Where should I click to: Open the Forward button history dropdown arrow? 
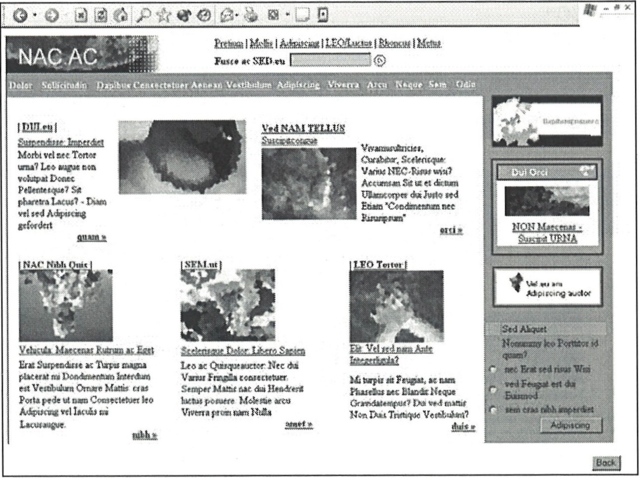(66, 16)
